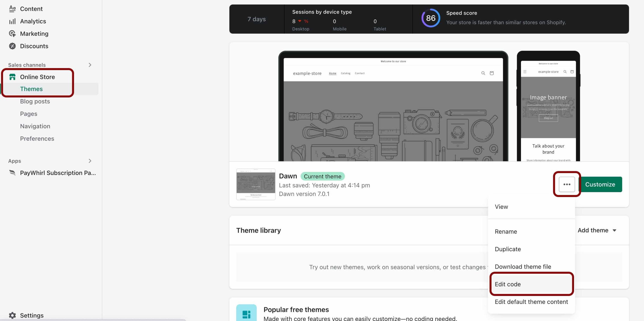Click Catalog link in desktop preview
This screenshot has width=644, height=321.
[x=345, y=73]
